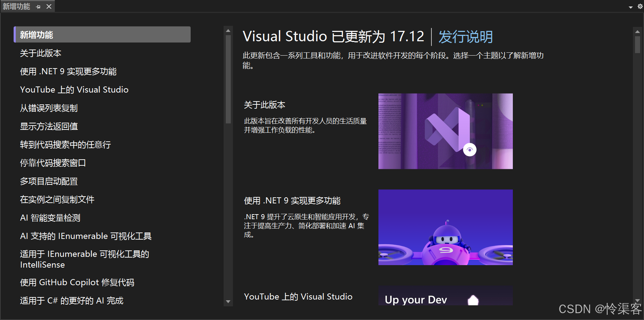This screenshot has height=320, width=644.
Task: Open the 关于此版本 topic in the left list
Action: tap(40, 53)
